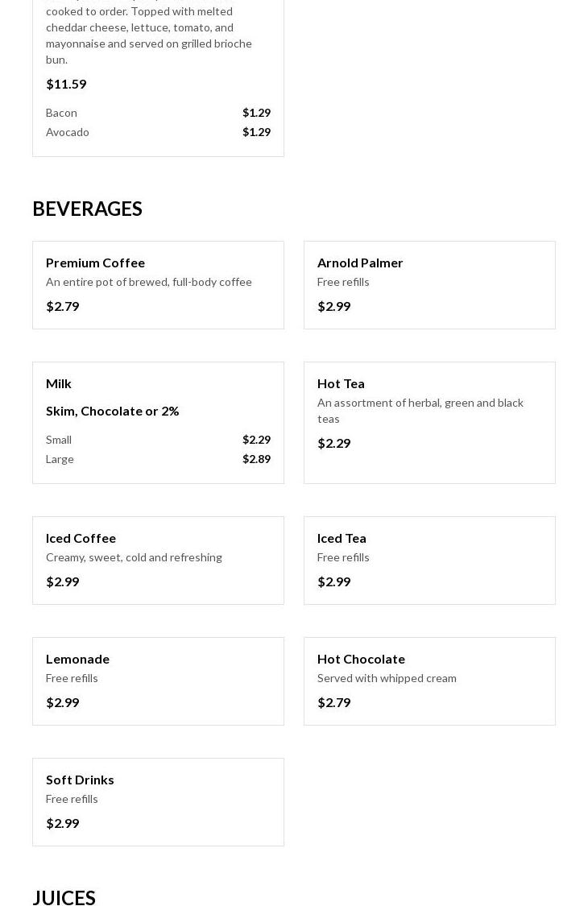Viewport: 588px width, 906px height.
Task: Click the Served with whipped cream description
Action: point(387,678)
